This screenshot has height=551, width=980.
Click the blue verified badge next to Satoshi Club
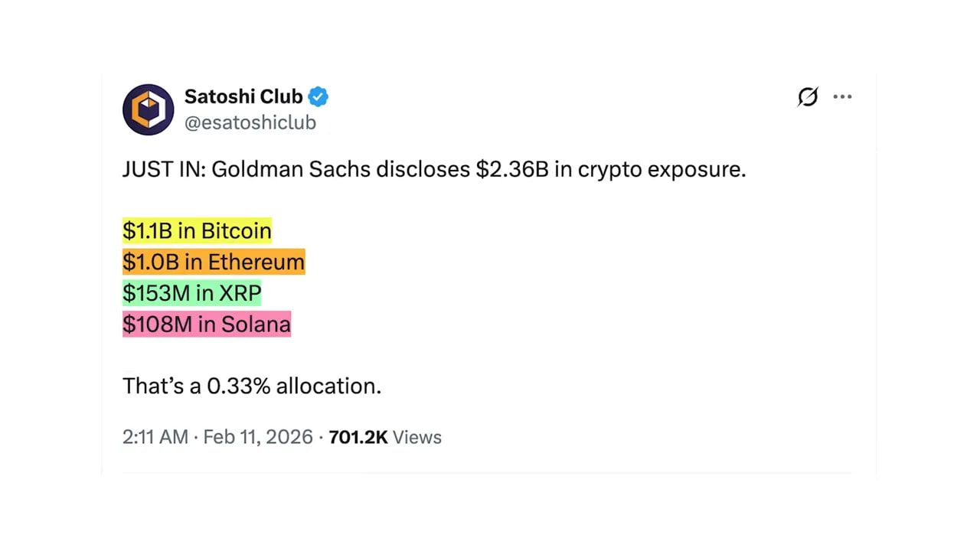pos(318,96)
